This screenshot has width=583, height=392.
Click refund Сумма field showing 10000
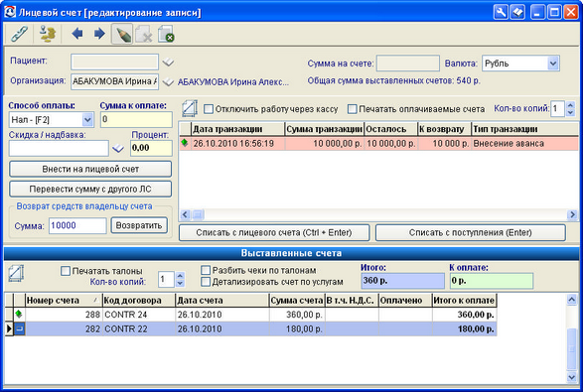(x=77, y=225)
